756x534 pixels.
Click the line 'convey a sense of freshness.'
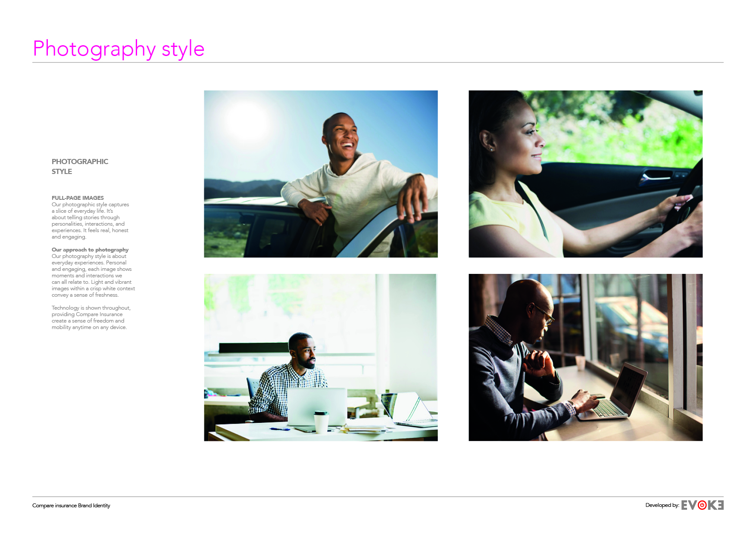pyautogui.click(x=85, y=295)
